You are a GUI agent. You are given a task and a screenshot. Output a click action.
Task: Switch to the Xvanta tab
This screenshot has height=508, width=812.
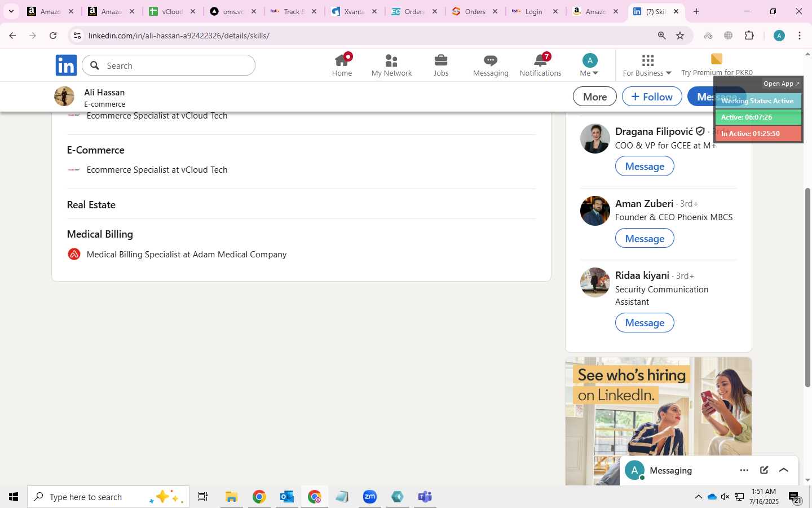354,11
